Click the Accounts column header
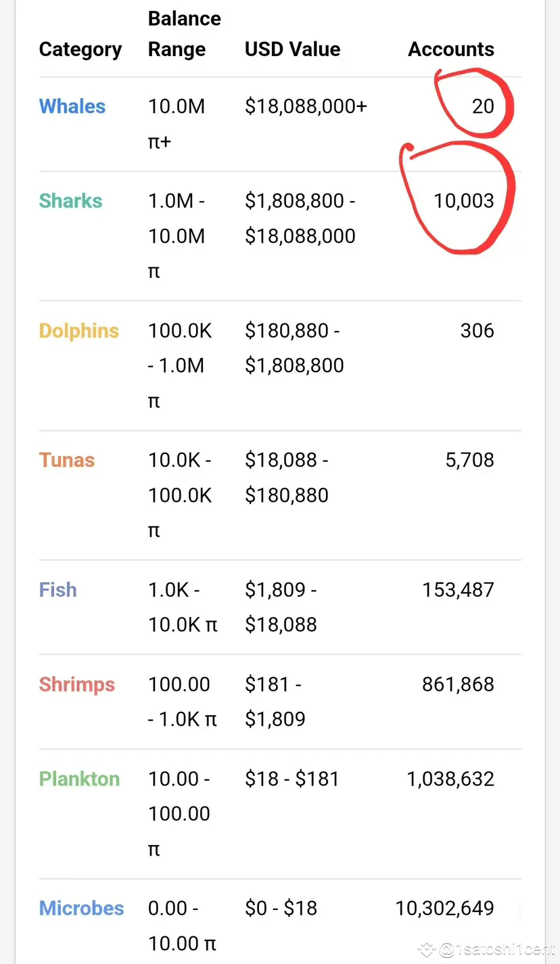The width and height of the screenshot is (560, 964). pyautogui.click(x=451, y=49)
